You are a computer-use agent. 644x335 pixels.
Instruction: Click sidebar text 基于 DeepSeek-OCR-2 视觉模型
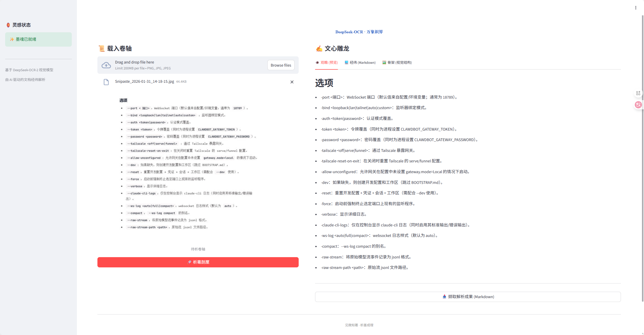(x=29, y=70)
